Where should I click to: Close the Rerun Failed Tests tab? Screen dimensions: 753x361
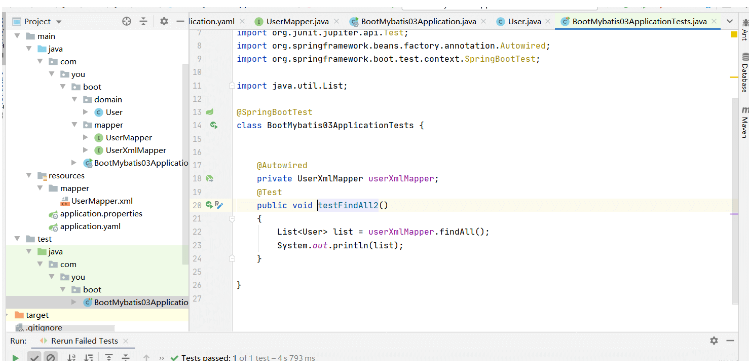[x=126, y=341]
